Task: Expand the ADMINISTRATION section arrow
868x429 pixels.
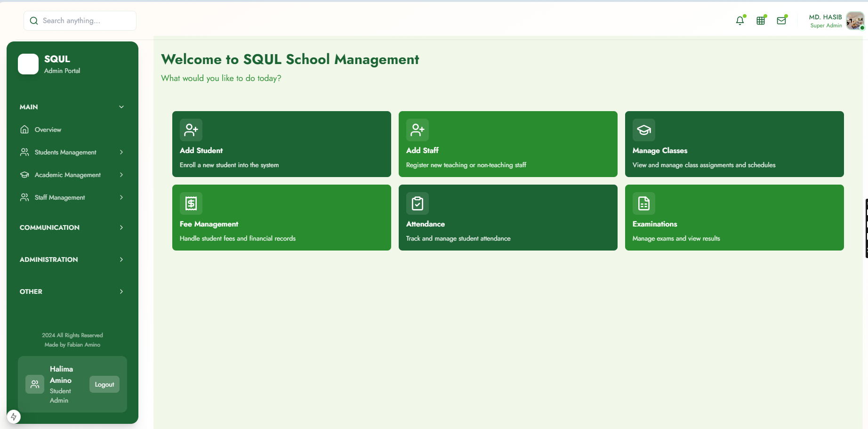Action: [x=121, y=259]
